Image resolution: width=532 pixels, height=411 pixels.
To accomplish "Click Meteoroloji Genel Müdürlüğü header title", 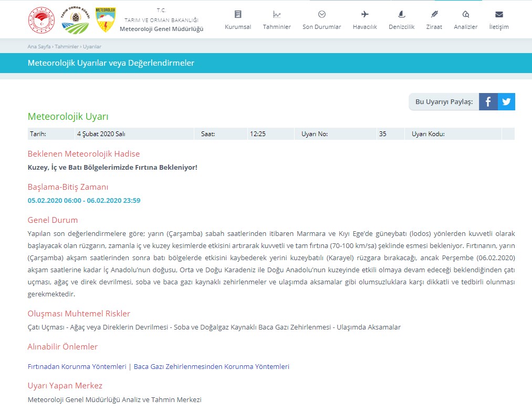I will [161, 29].
